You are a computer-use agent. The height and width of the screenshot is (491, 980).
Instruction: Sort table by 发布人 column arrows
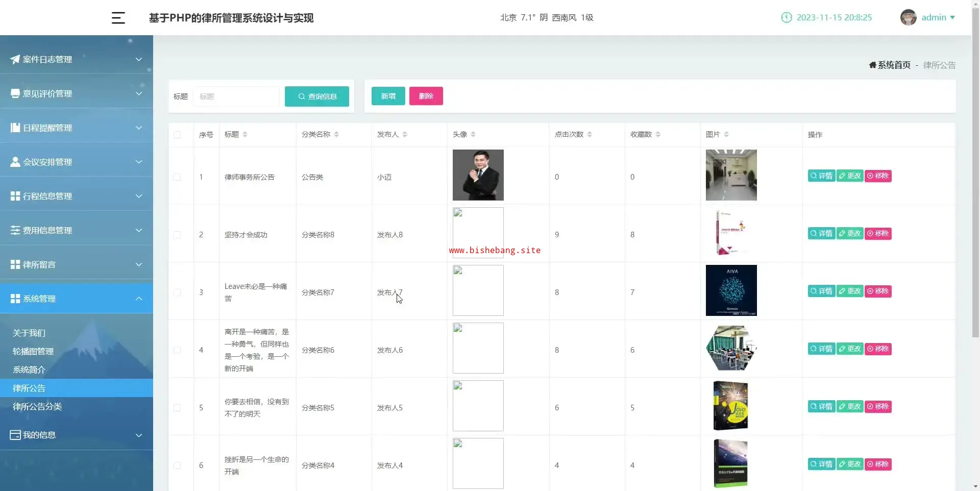(405, 134)
